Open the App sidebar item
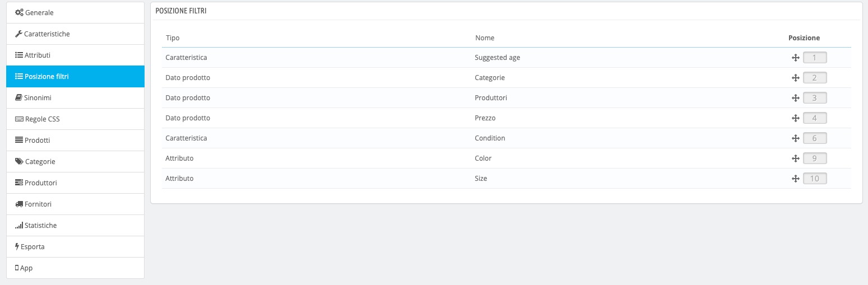Screen dimensions: 868x285 pyautogui.click(x=75, y=268)
